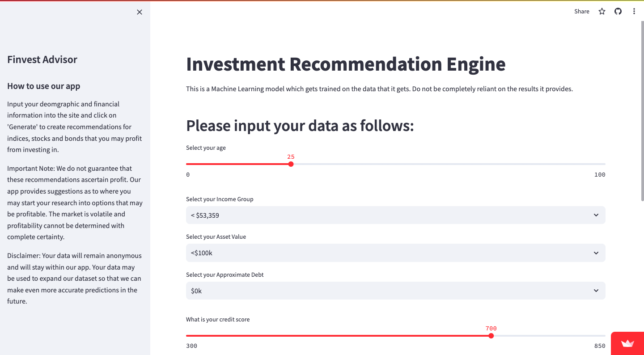Screen dimensions: 644x355
Task: Click the Investment Recommendation Engine heading
Action: [346, 64]
